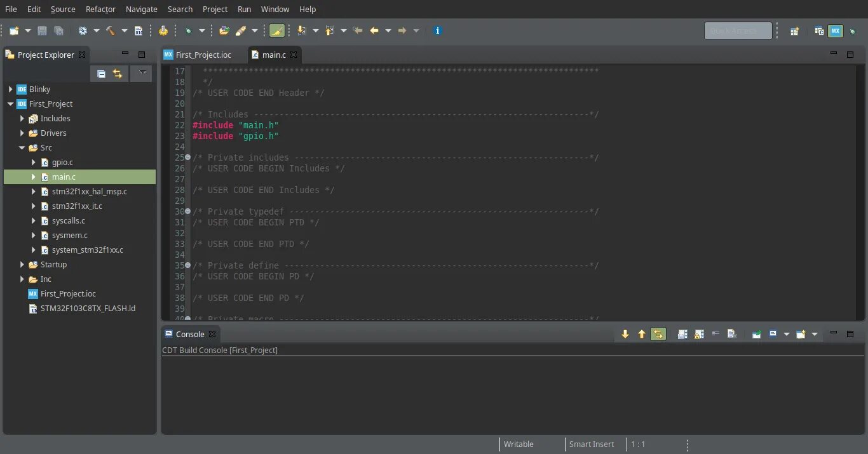Open the Debug dropdown arrow
The width and height of the screenshot is (868, 454).
tap(202, 30)
